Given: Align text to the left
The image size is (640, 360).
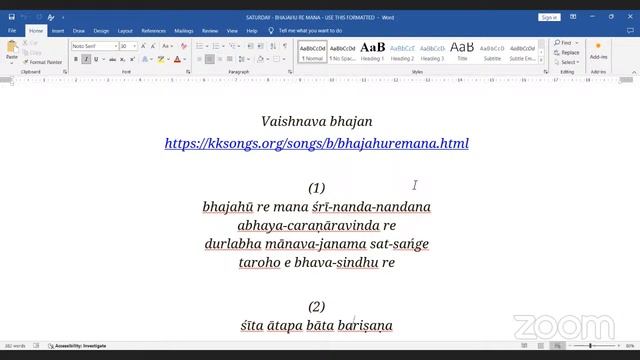Looking at the screenshot, I should [x=199, y=60].
